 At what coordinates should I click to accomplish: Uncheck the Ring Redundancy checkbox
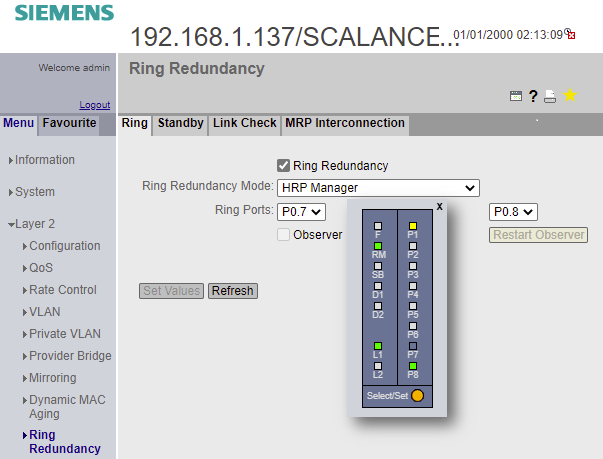283,166
